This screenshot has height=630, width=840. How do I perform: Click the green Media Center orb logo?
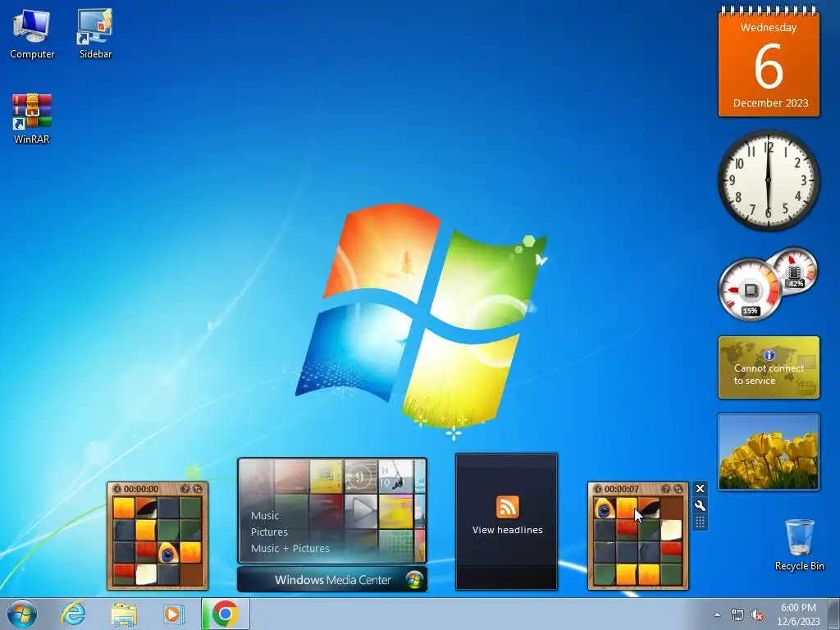coord(413,580)
